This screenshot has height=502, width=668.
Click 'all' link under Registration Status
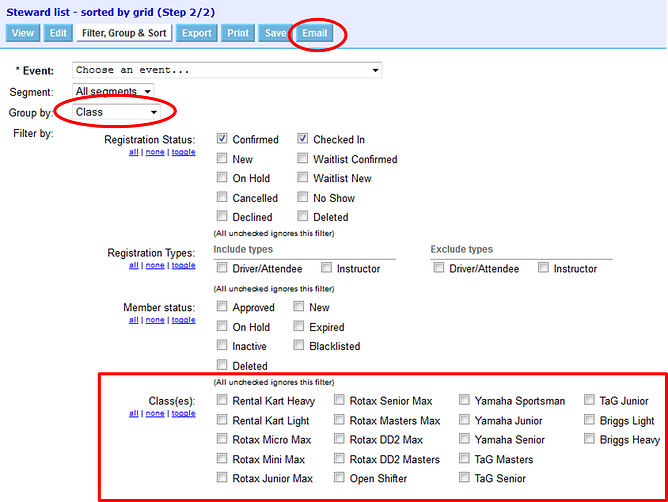pos(133,152)
